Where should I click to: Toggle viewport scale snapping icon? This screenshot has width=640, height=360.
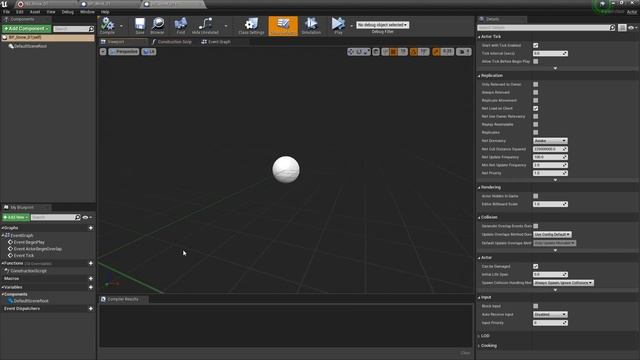tap(436, 51)
